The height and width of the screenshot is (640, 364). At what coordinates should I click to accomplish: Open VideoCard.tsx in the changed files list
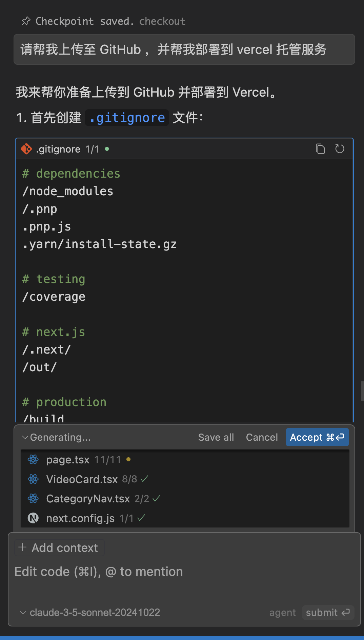82,479
